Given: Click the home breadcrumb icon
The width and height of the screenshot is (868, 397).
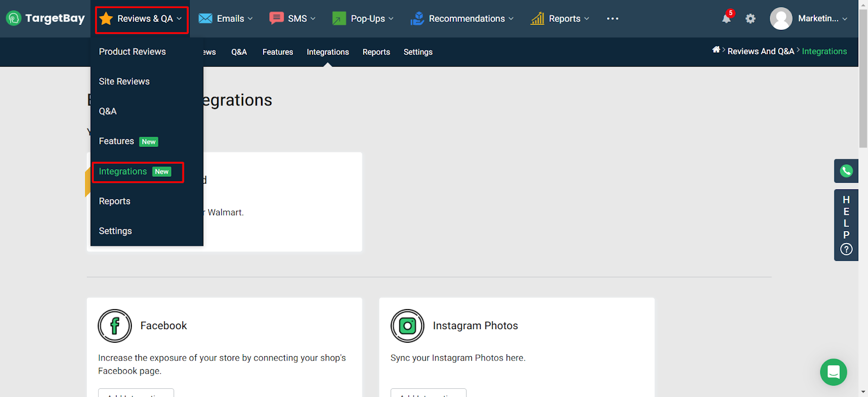Looking at the screenshot, I should 716,50.
